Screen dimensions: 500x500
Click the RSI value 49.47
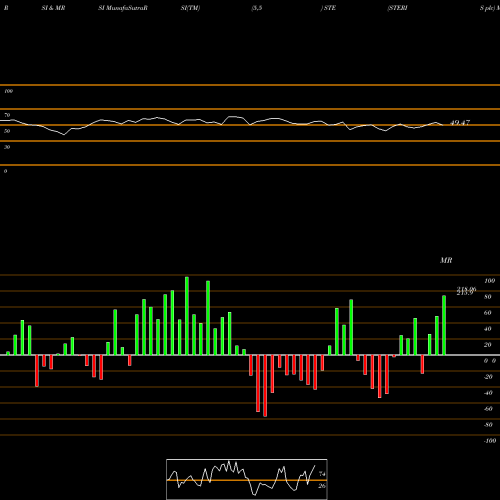coord(460,123)
